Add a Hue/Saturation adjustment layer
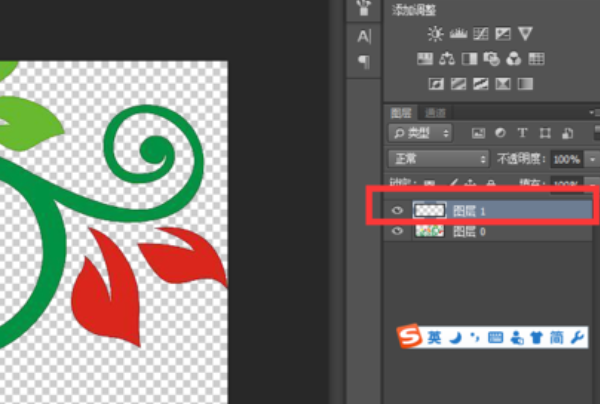This screenshot has width=600, height=404. point(425,59)
